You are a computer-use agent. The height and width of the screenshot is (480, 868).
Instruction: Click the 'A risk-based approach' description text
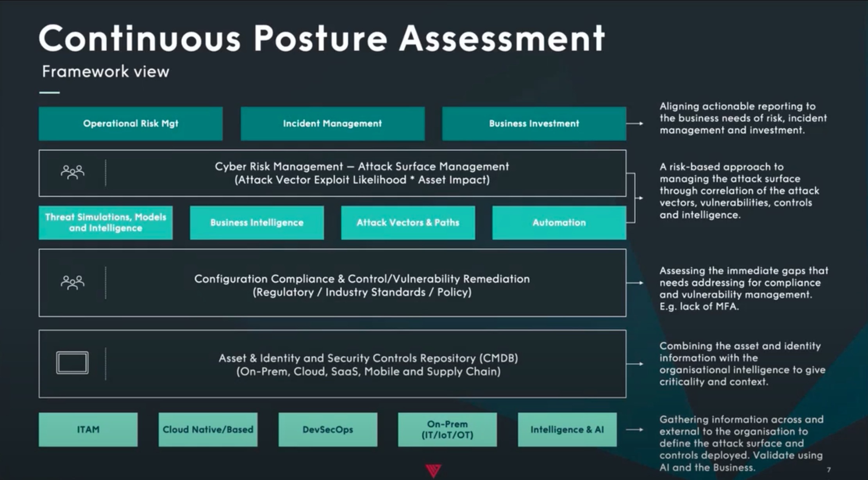coord(739,191)
